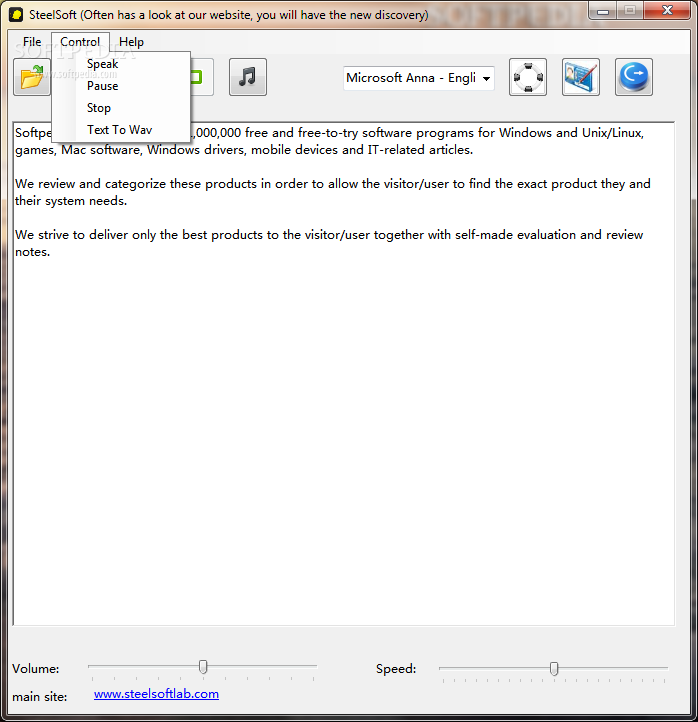
Task: Expand the Microsoft Anna voice dropdown
Action: (x=486, y=78)
